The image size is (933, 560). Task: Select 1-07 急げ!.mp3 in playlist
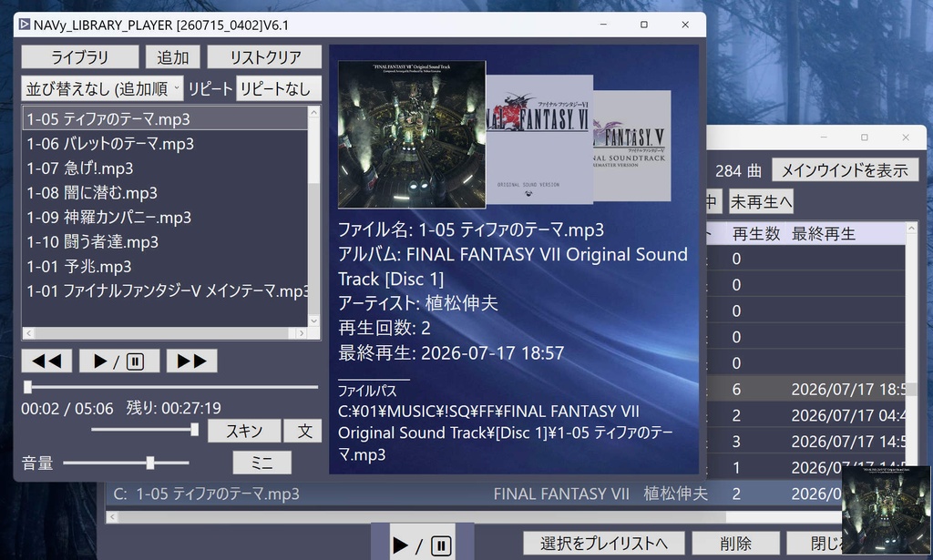pos(165,168)
